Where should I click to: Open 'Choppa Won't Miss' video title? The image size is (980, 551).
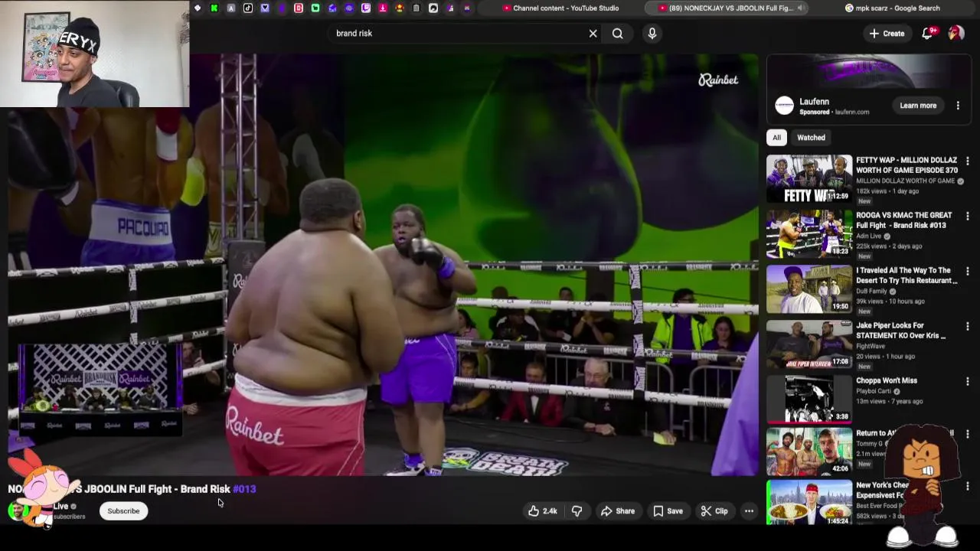point(887,380)
